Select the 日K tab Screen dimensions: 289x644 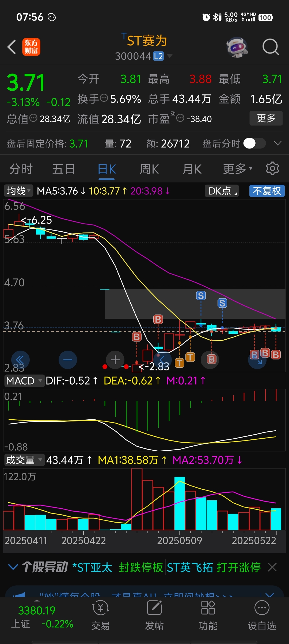tap(107, 170)
